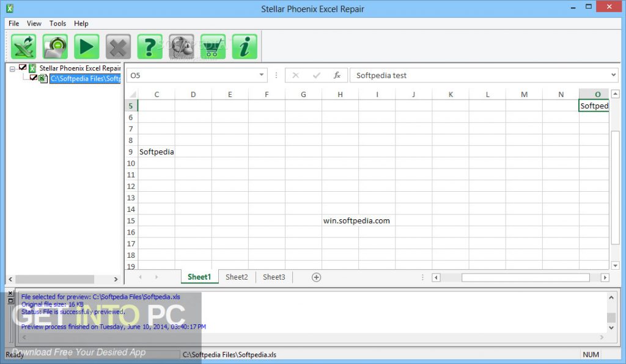Click the formula bar containing Softpedia test
This screenshot has height=364, width=626.
click(x=484, y=75)
